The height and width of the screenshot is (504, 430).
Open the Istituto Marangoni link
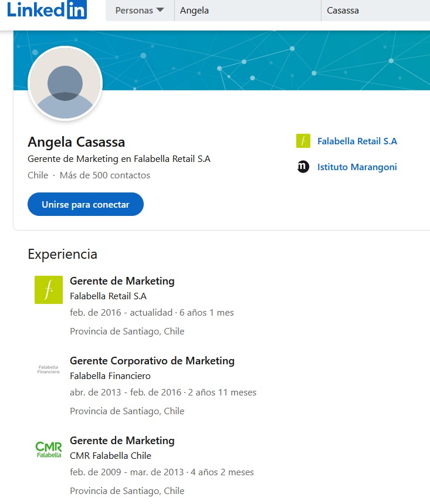pyautogui.click(x=357, y=167)
